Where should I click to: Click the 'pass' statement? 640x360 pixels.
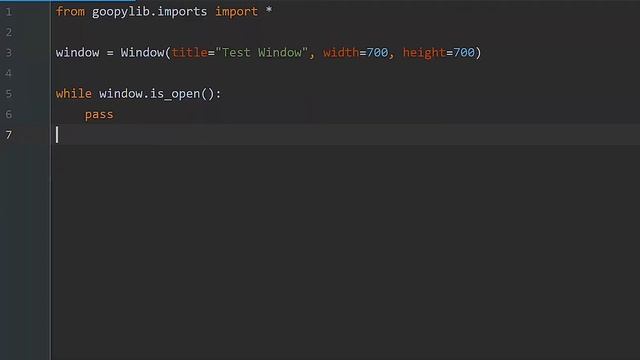(x=99, y=115)
